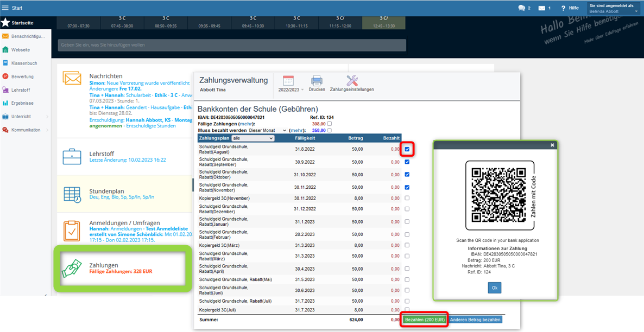Close the QR code popup with the X
This screenshot has width=644, height=332.
(x=552, y=145)
